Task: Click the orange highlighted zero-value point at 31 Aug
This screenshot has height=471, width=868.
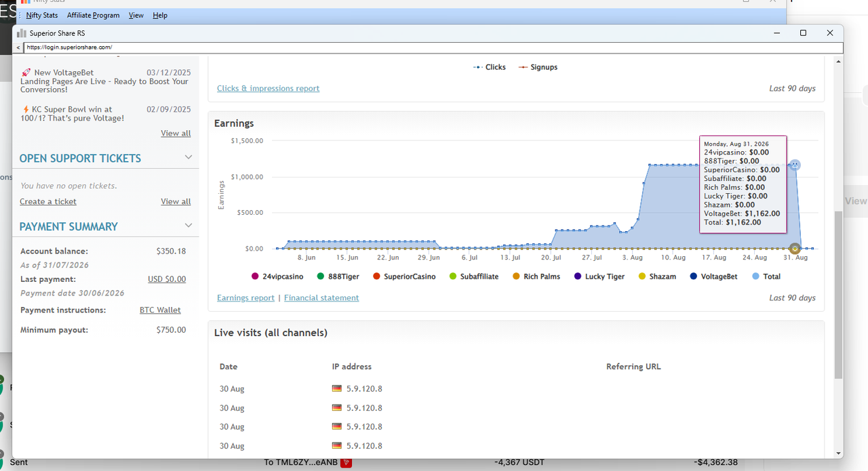Action: click(795, 249)
